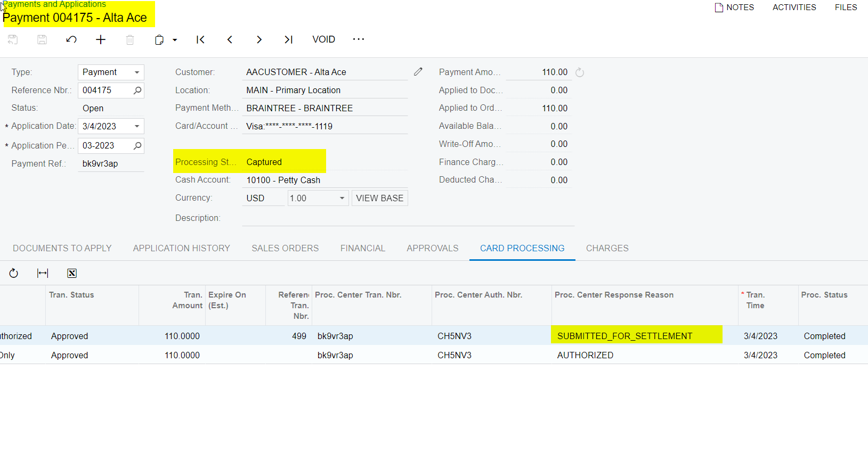The image size is (868, 453).
Task: Click the Payment Ref. field bk9vr3ap
Action: point(111,164)
